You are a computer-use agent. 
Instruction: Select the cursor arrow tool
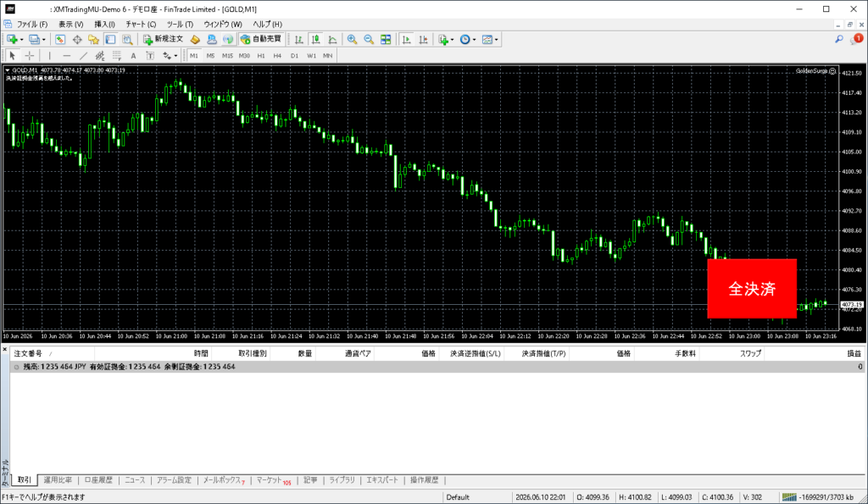pos(13,55)
